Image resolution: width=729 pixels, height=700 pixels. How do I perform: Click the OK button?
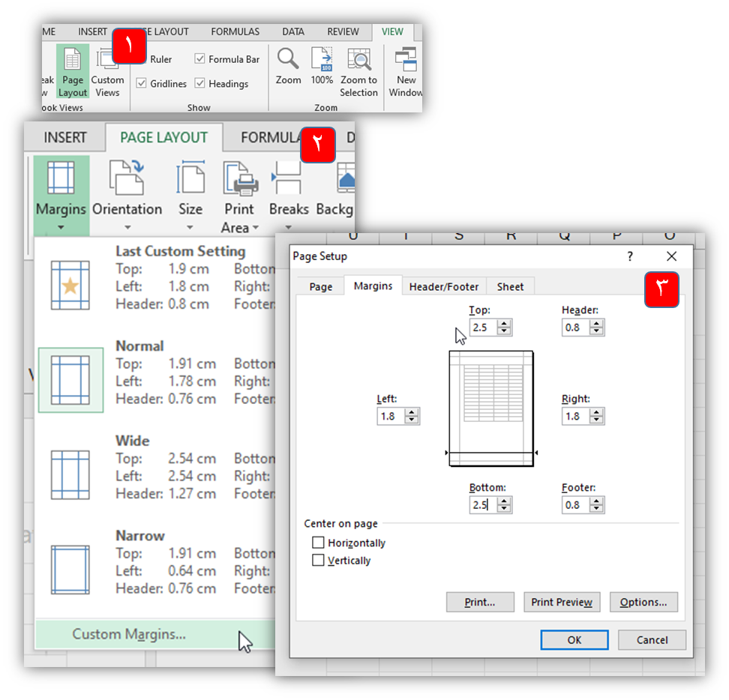pos(574,639)
